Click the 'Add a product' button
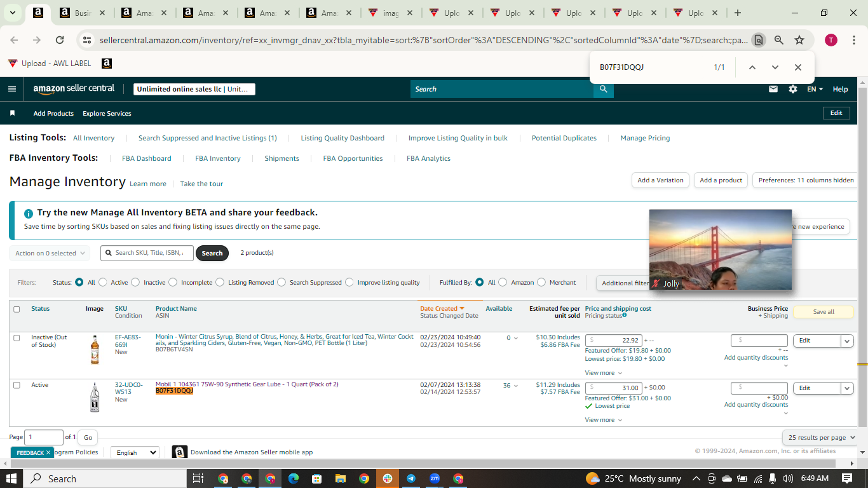Image resolution: width=868 pixels, height=488 pixels. [721, 180]
